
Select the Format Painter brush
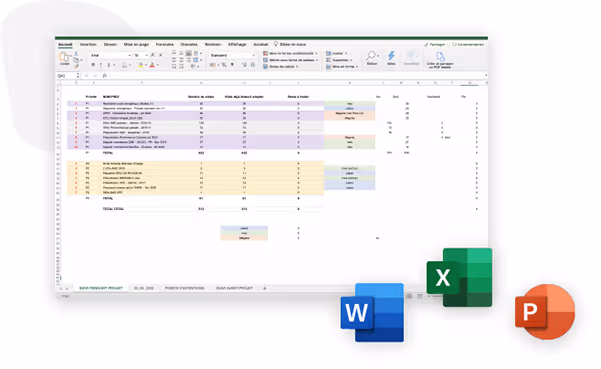pos(76,66)
